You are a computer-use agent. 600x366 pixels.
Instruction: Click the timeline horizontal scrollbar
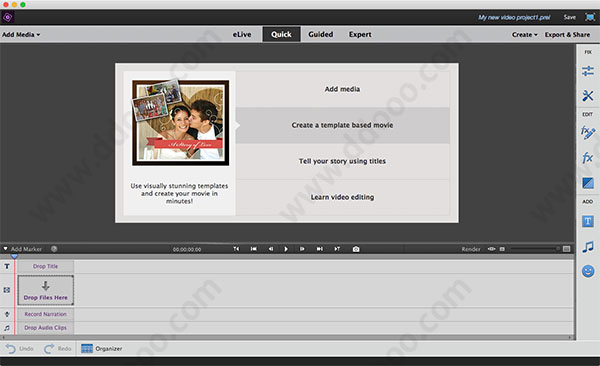click(287, 338)
